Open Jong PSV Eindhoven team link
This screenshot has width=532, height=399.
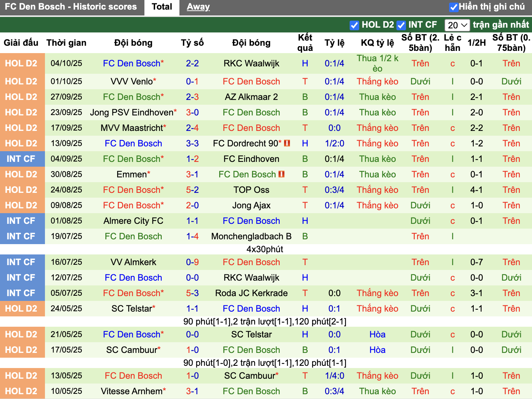[132, 112]
